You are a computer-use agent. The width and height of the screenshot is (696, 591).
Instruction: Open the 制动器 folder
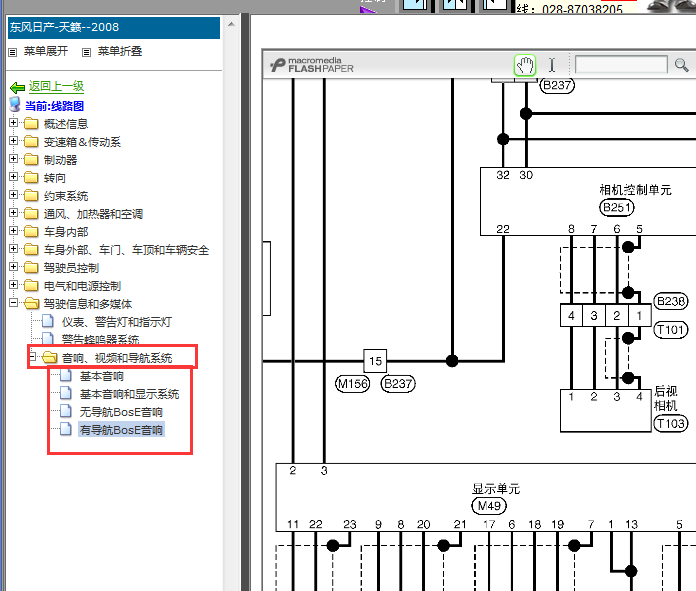pyautogui.click(x=60, y=160)
